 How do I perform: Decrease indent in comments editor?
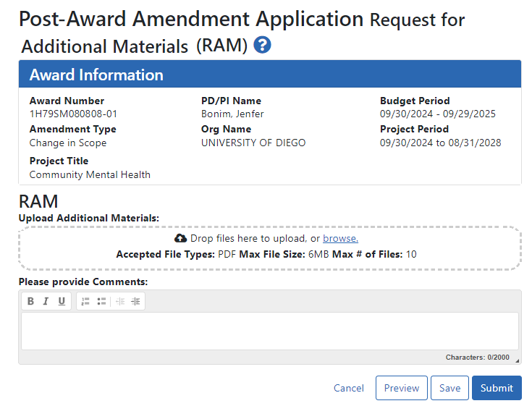[x=120, y=301]
